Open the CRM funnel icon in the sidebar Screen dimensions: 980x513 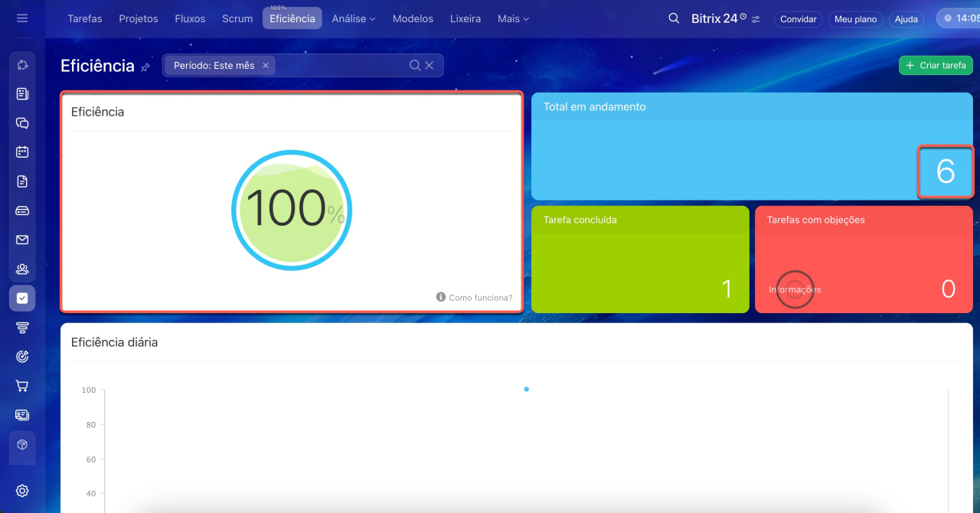[22, 328]
